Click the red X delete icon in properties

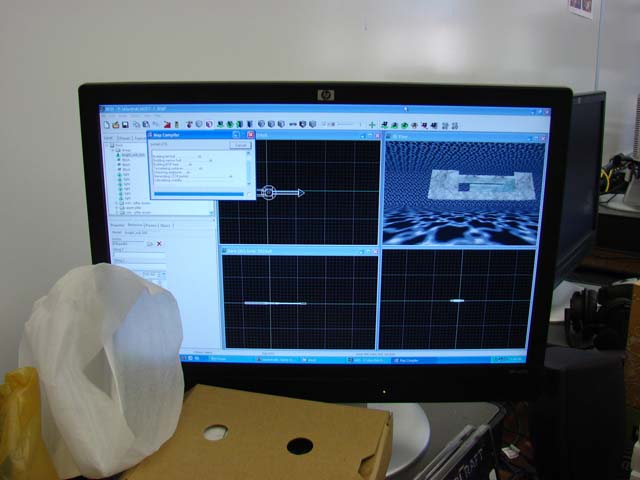pyautogui.click(x=158, y=244)
